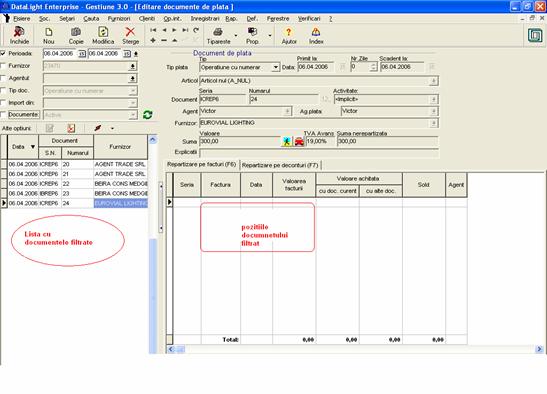Image resolution: width=547 pixels, height=394 pixels.
Task: Click the up-triangle navigator icon
Action: pyautogui.click(x=174, y=40)
